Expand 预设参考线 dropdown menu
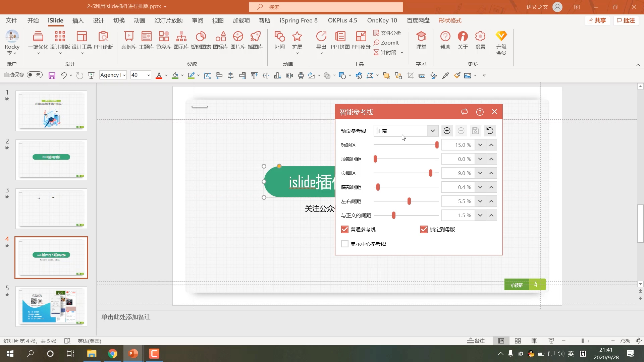644x362 pixels. click(x=433, y=130)
